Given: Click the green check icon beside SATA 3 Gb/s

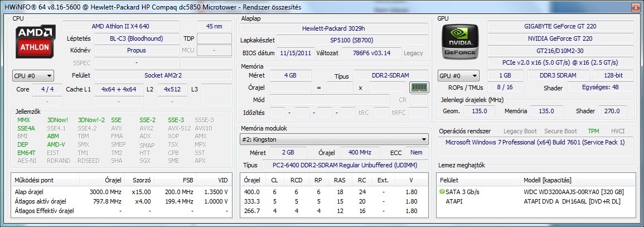Looking at the screenshot, I should (442, 192).
